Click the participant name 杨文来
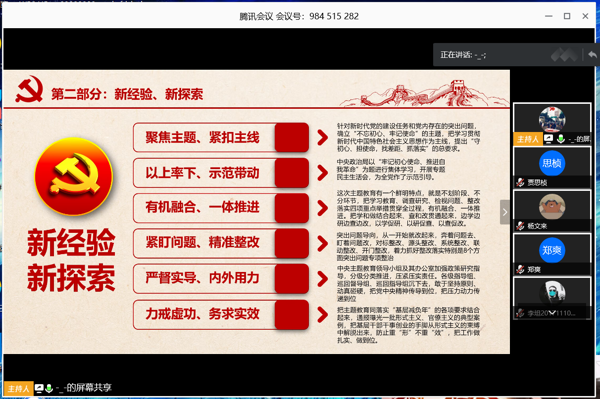 click(537, 226)
